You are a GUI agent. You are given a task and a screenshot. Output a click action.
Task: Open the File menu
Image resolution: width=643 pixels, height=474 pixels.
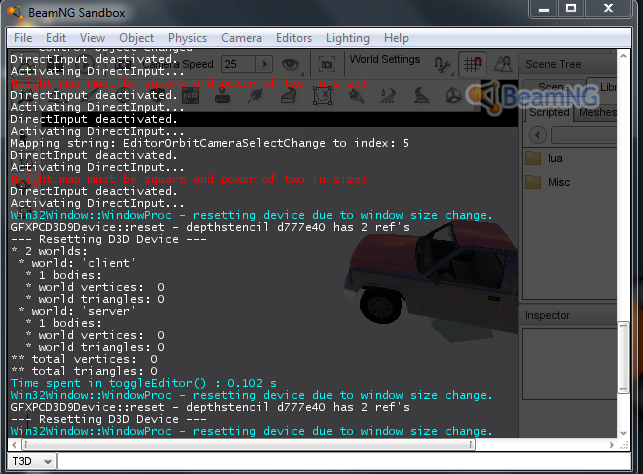tap(23, 38)
